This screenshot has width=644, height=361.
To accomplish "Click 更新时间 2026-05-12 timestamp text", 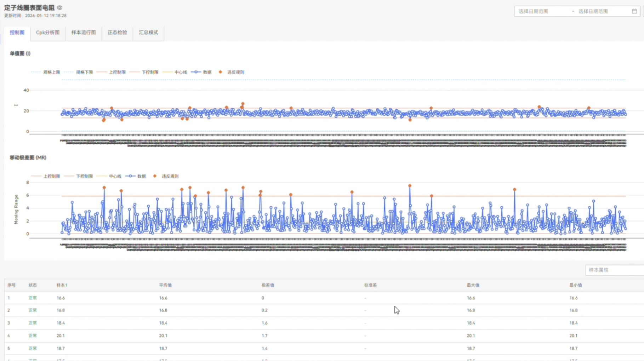I will (x=35, y=16).
